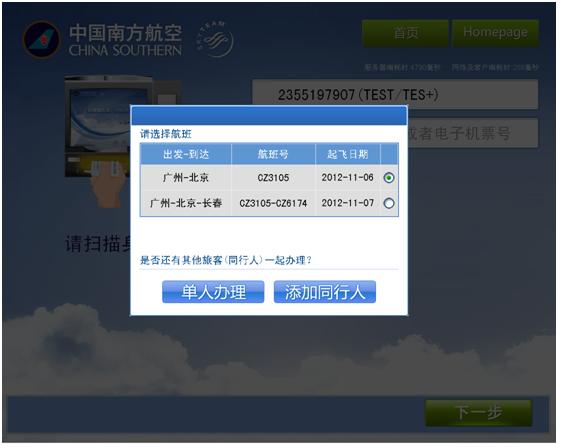561x447 pixels.
Task: Click the China Southern Airlines logo icon
Action: tap(41, 39)
